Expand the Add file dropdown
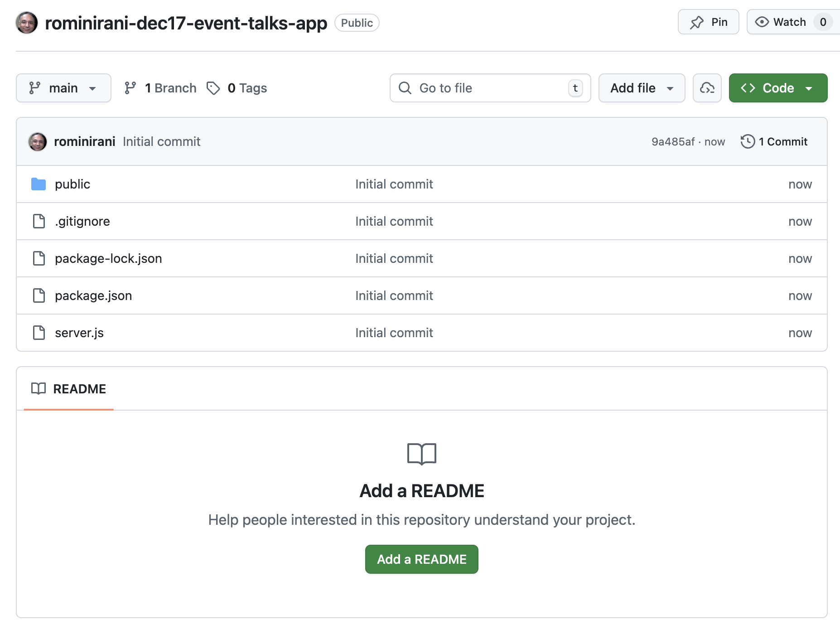Screen dimensions: 840x639 pos(642,88)
